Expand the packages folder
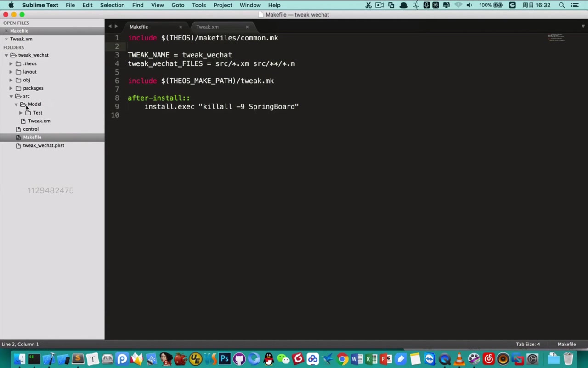 [x=11, y=88]
